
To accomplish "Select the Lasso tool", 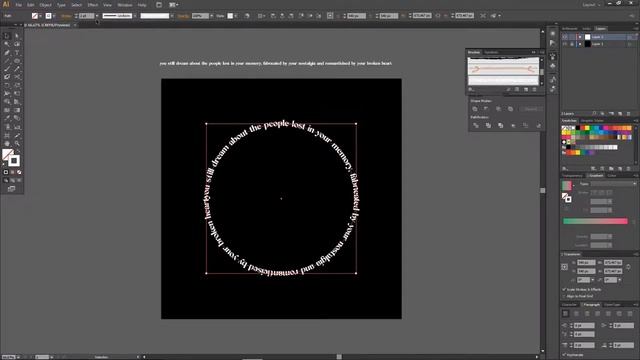I will click(x=17, y=44).
